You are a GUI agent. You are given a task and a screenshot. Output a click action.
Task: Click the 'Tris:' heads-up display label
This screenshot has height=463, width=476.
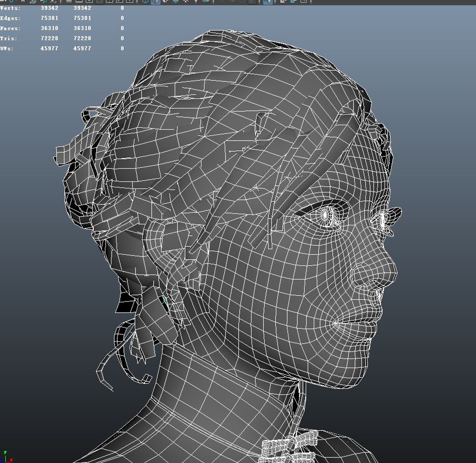9,38
